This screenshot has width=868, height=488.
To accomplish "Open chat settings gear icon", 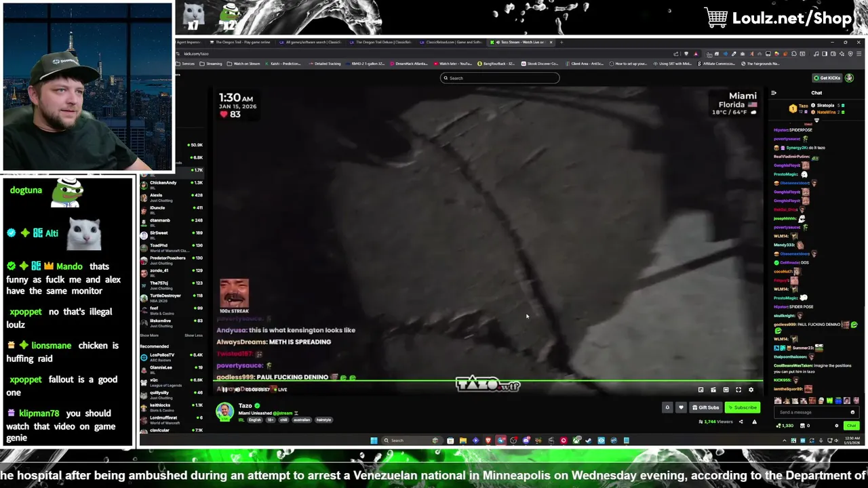I will click(836, 426).
